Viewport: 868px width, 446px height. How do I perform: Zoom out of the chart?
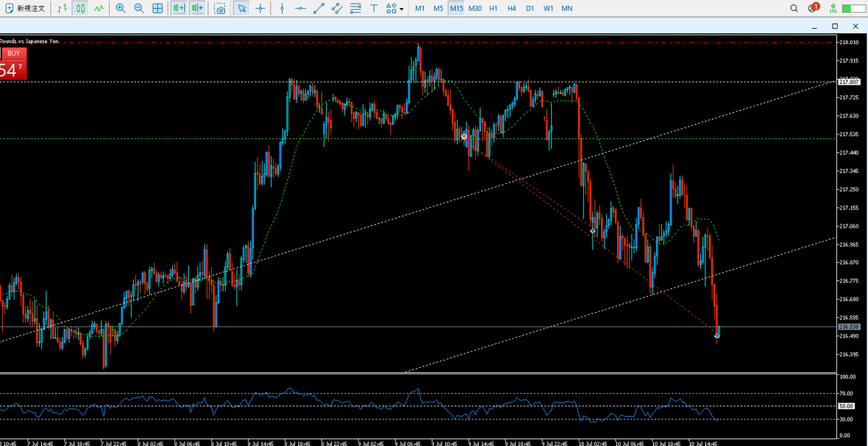[138, 9]
